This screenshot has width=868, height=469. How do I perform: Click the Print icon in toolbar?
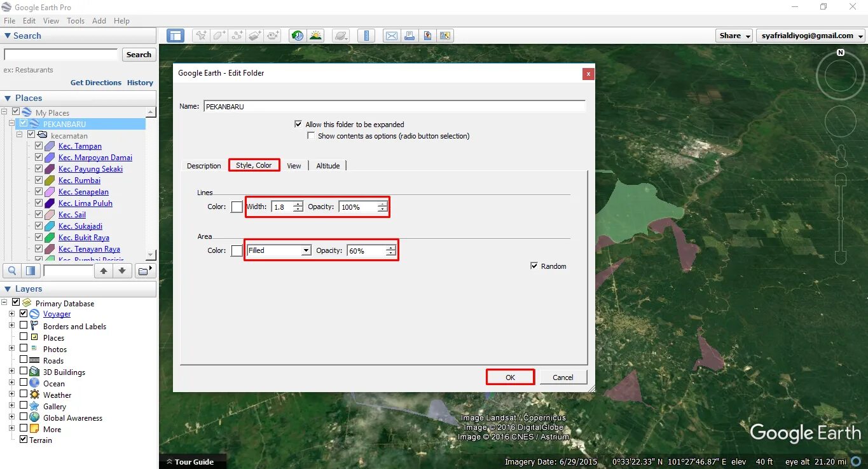click(x=410, y=36)
